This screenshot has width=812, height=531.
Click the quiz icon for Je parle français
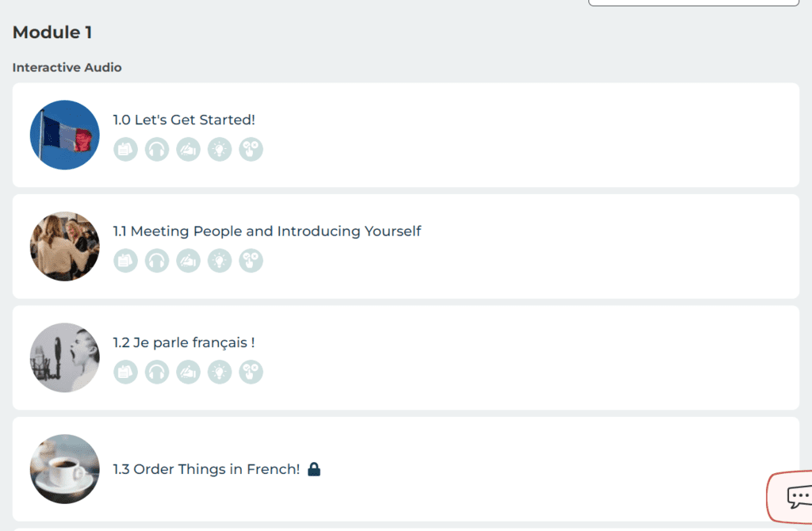[x=251, y=372]
